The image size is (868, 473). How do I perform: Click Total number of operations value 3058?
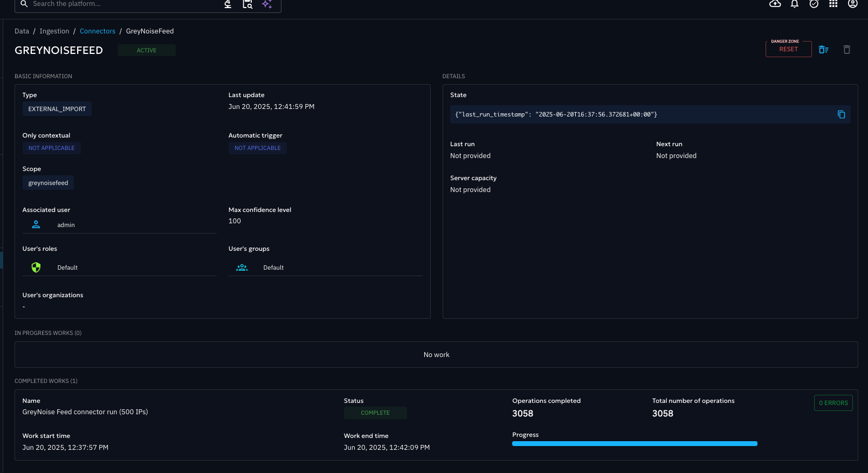663,414
